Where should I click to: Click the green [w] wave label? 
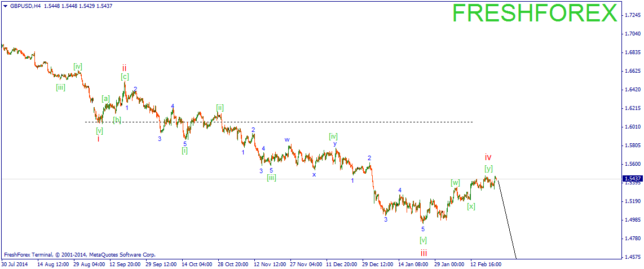click(x=455, y=183)
